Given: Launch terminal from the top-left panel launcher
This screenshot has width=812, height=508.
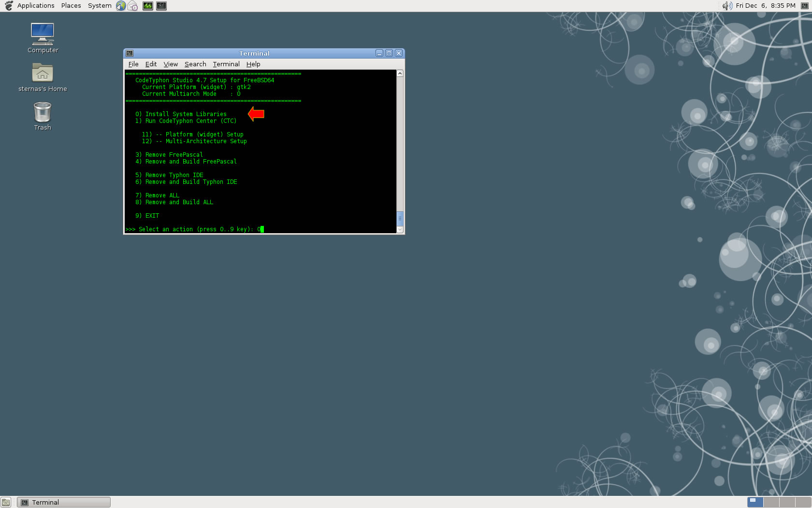Looking at the screenshot, I should [161, 6].
